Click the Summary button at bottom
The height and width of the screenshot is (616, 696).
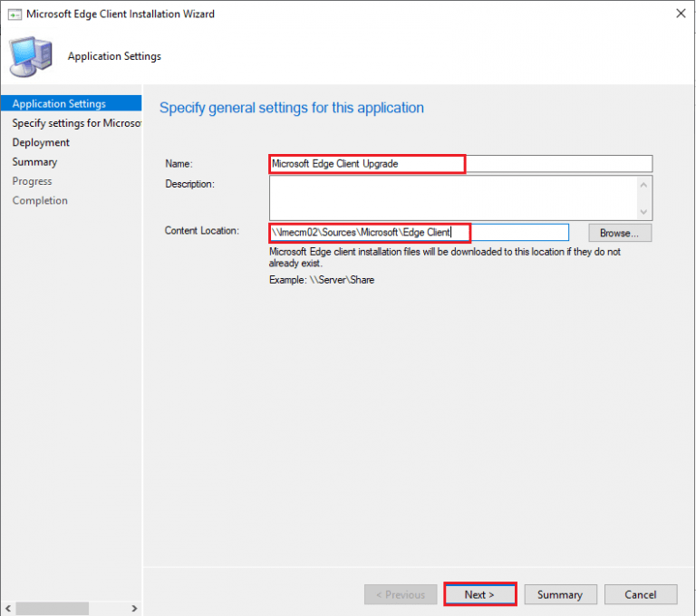point(560,594)
